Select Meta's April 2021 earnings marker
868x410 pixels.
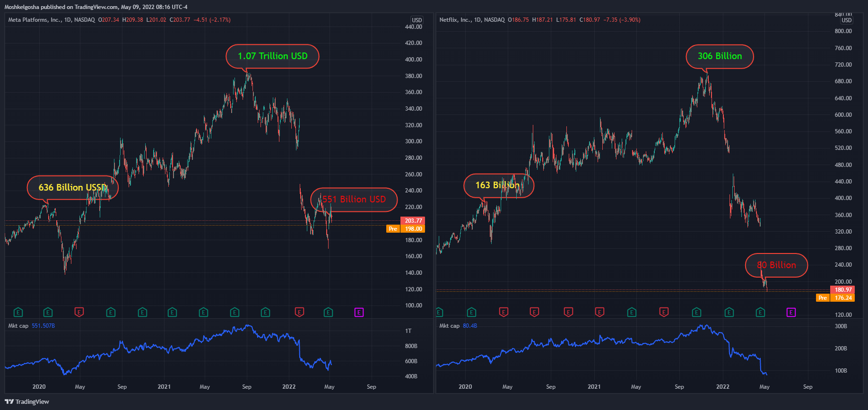[203, 312]
